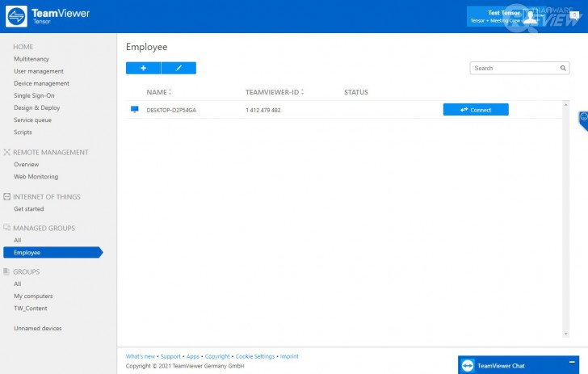Minimize the TeamViewer Chat panel
588x374 pixels.
click(x=572, y=362)
